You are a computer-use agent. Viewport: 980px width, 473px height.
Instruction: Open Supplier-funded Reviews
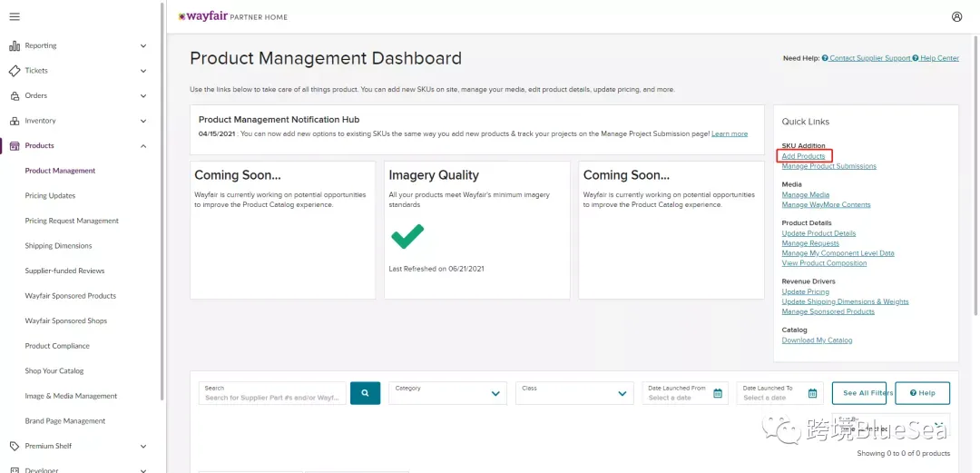point(65,271)
